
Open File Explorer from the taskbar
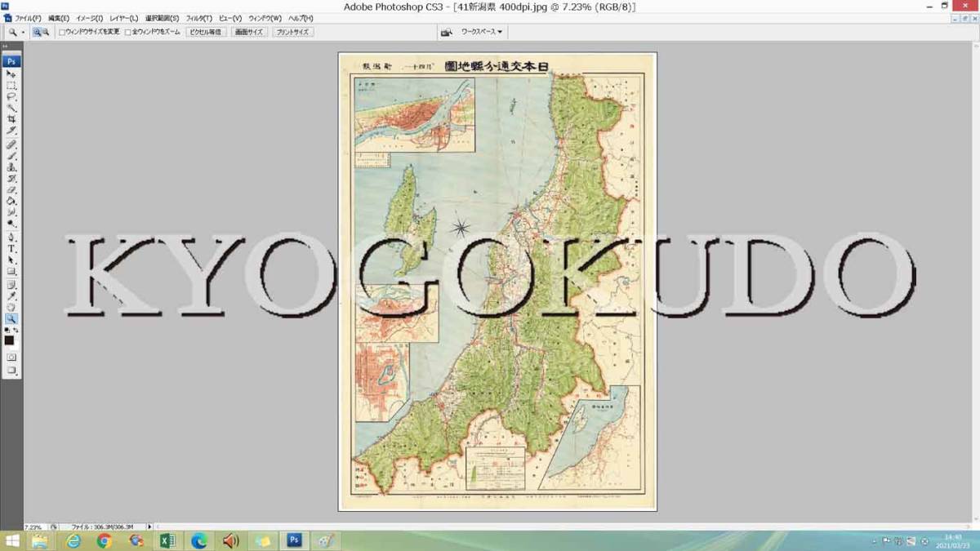click(x=40, y=540)
